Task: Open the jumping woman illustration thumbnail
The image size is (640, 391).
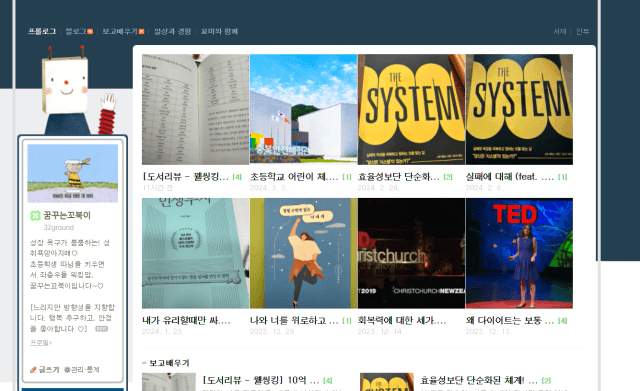Action: [303, 253]
